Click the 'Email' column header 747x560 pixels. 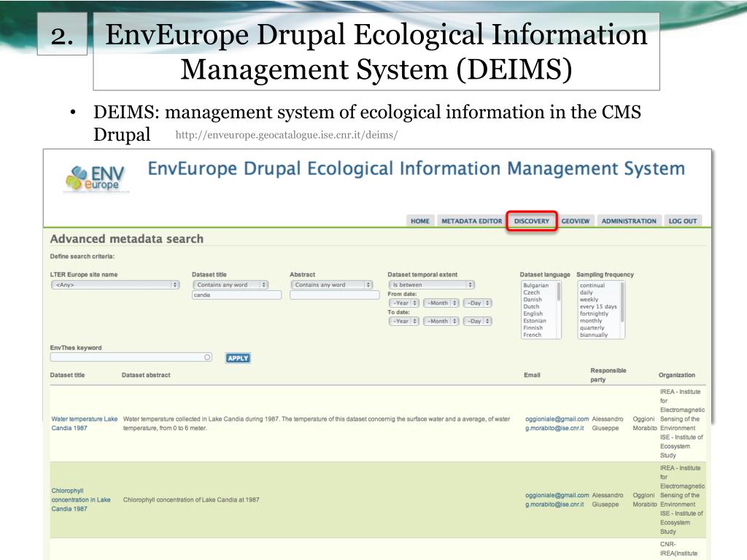(x=532, y=376)
